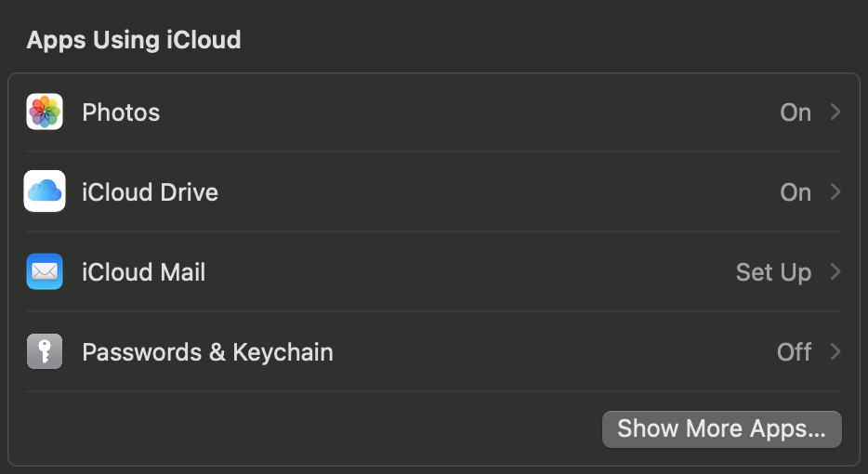The image size is (868, 474).
Task: Click the Photos app icon
Action: click(45, 112)
